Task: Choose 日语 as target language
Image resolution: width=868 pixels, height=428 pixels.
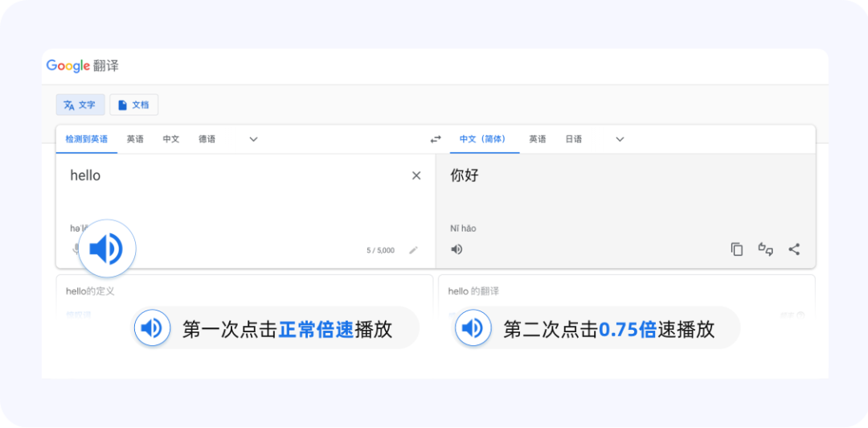Action: [573, 139]
